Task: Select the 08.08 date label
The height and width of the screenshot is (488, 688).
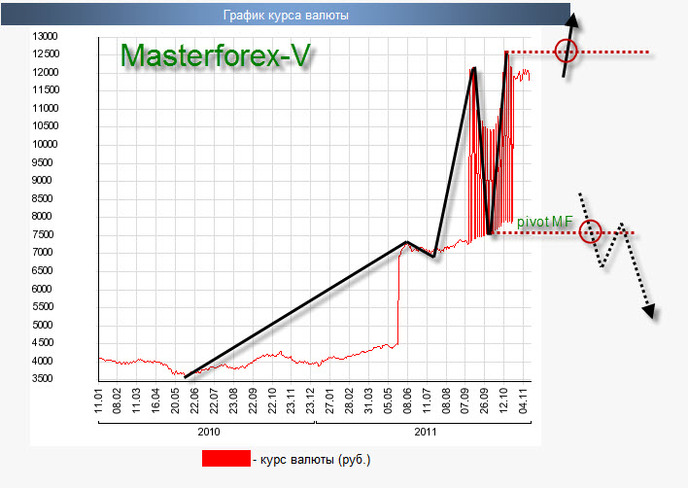Action: pyautogui.click(x=446, y=400)
